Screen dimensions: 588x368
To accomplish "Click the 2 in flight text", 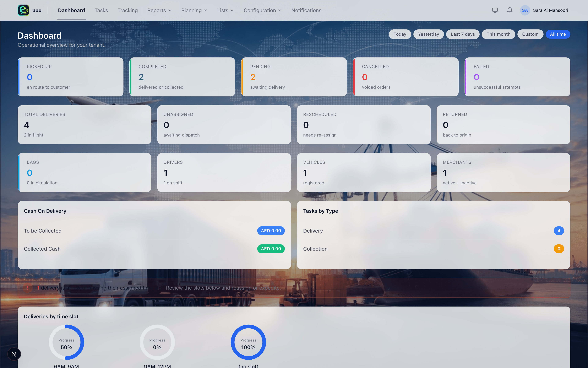I will (34, 135).
